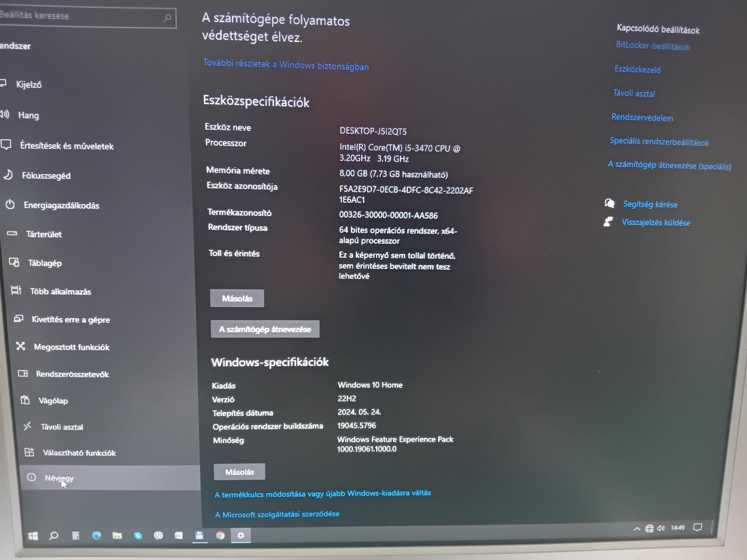Click Másolás under Windows-specifikációk
Viewport: 747px width, 560px height.
click(239, 472)
